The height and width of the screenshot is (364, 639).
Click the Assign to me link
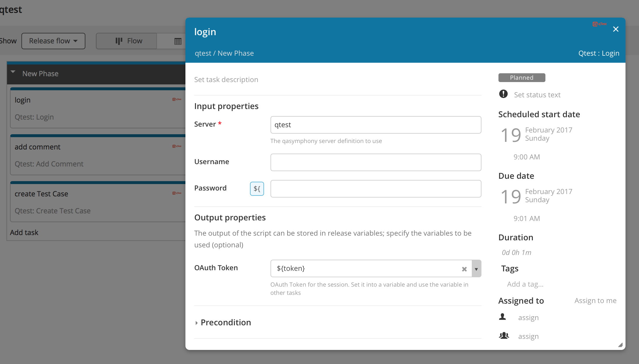pyautogui.click(x=595, y=301)
